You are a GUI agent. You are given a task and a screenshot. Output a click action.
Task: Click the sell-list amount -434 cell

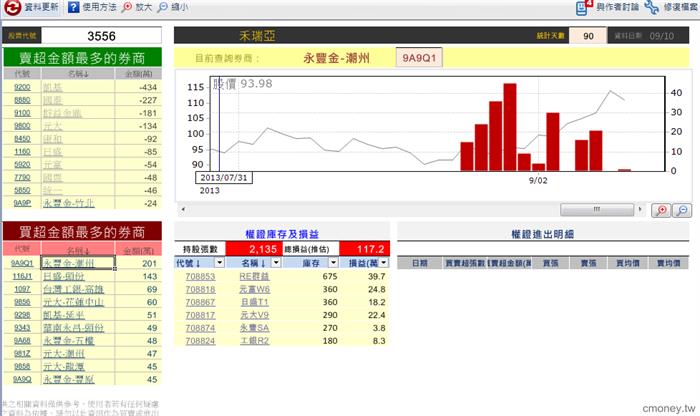point(138,87)
